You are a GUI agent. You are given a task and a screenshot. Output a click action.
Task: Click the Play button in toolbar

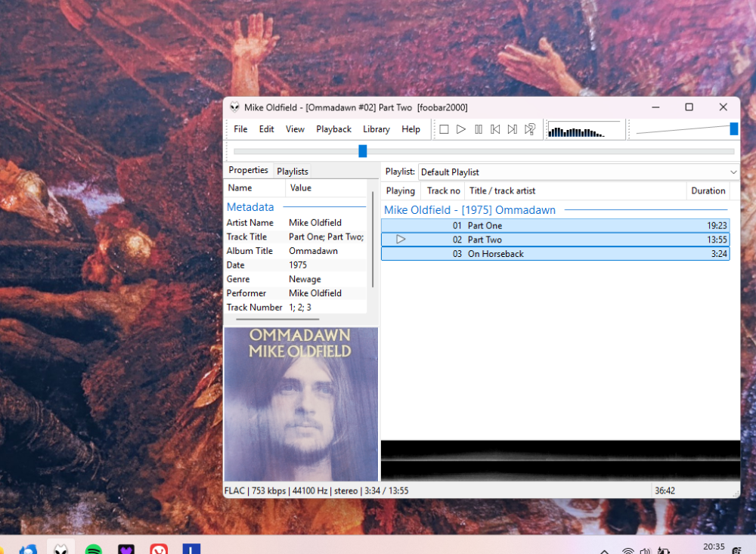click(x=461, y=129)
